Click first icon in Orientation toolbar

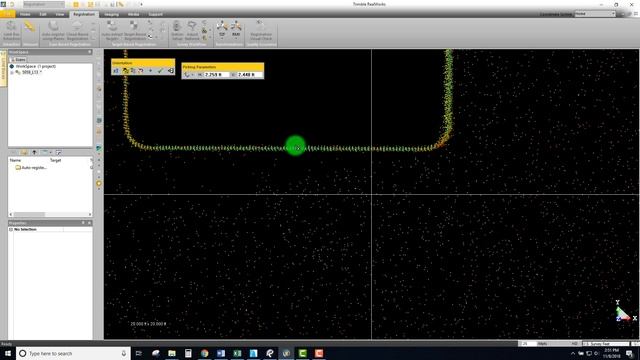click(x=116, y=71)
